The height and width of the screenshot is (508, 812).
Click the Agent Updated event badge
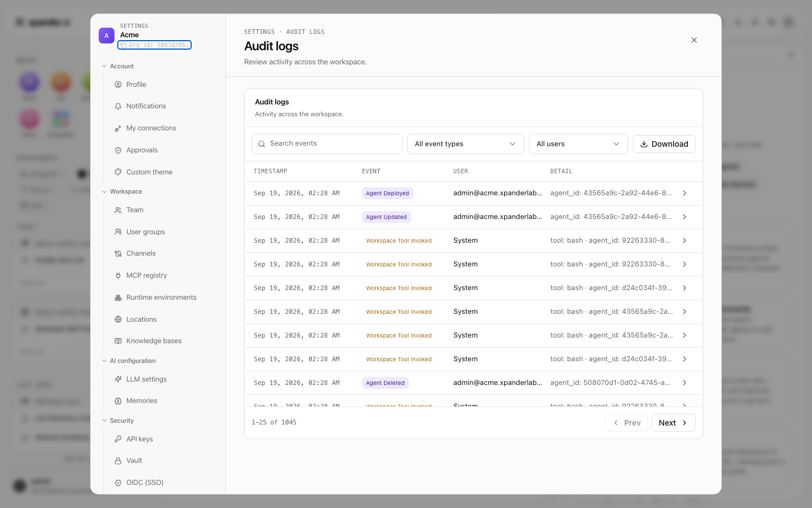[x=386, y=217]
